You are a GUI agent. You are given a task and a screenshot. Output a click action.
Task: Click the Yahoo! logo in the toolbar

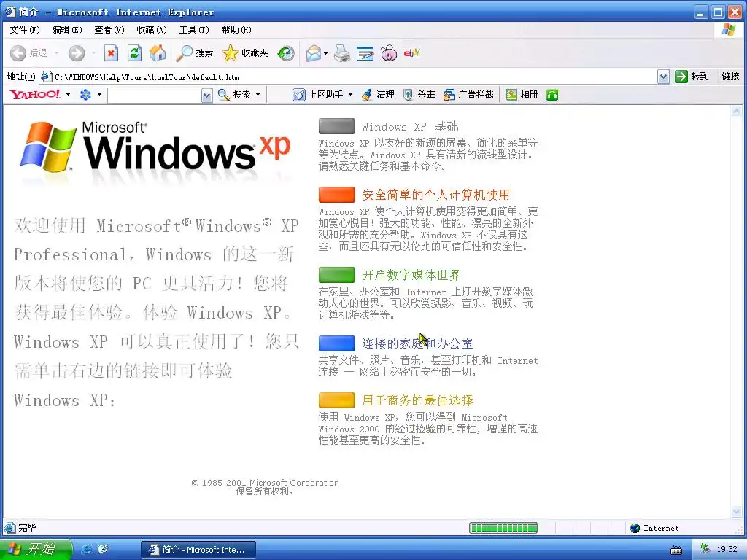point(35,94)
